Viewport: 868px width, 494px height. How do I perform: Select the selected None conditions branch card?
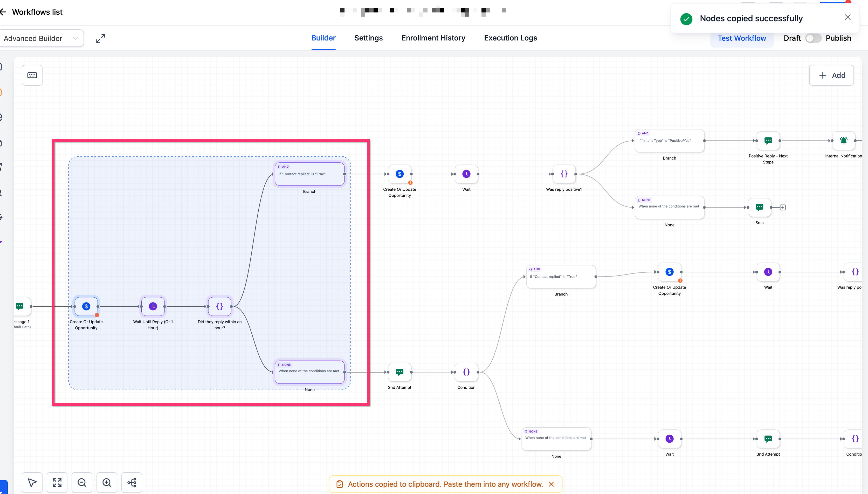(x=309, y=372)
